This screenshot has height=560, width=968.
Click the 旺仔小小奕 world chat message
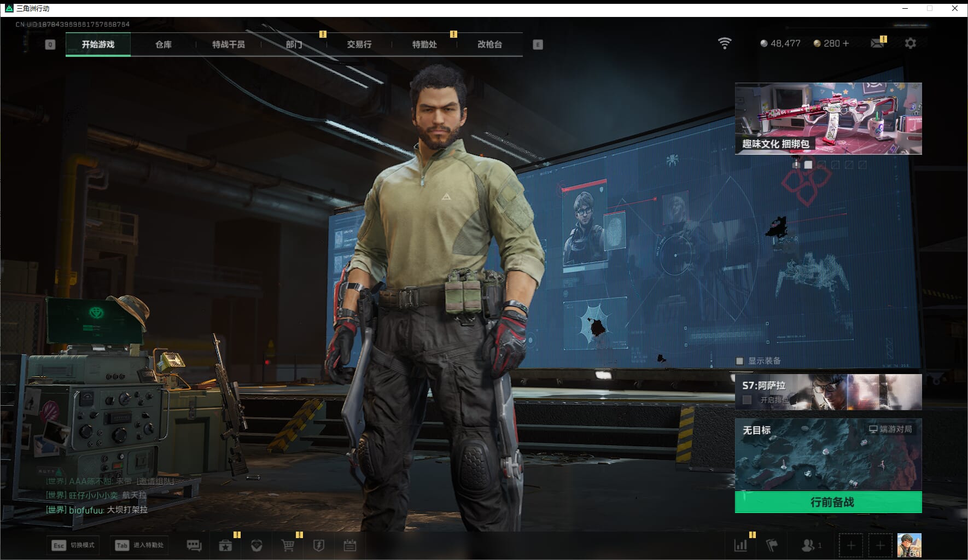[96, 495]
